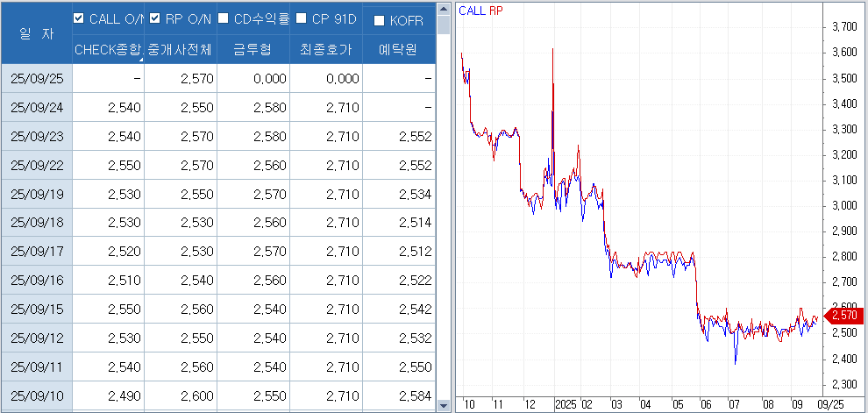
Task: Select the 25/09/25 date row
Action: pyautogui.click(x=36, y=78)
